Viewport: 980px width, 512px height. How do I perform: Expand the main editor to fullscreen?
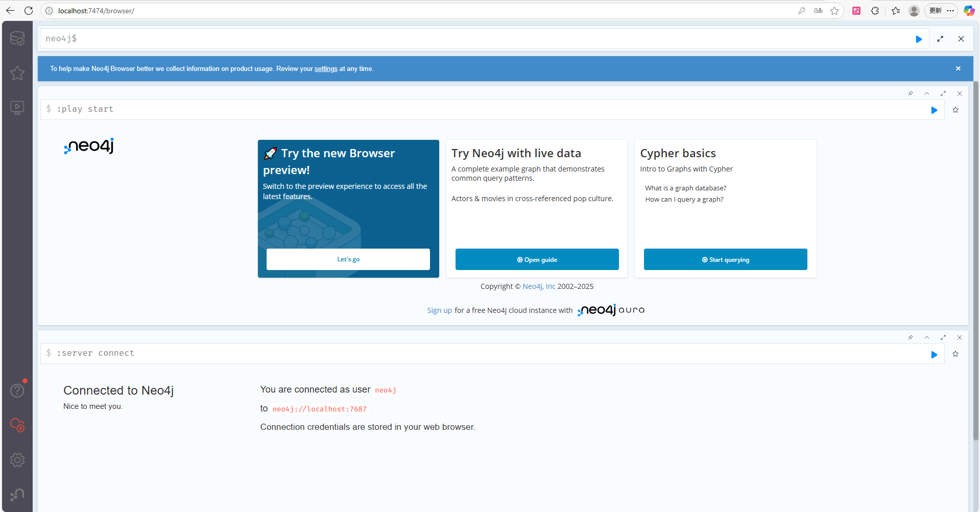point(940,39)
